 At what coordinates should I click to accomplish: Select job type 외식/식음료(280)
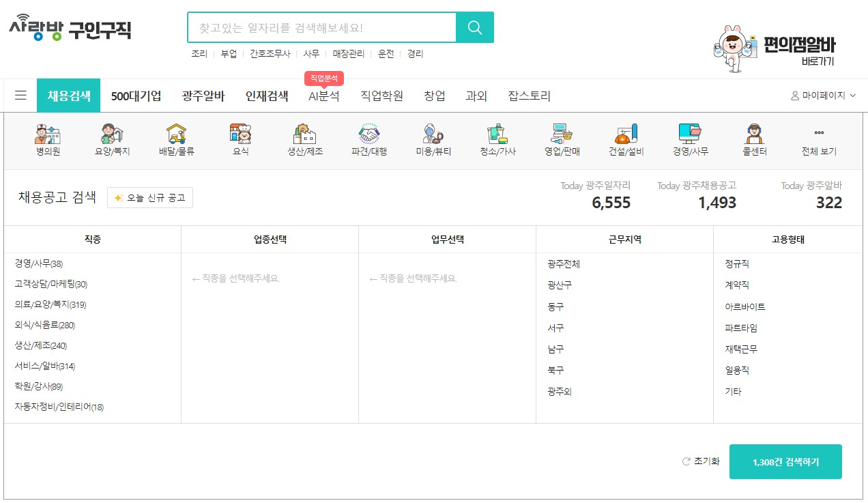click(x=45, y=326)
